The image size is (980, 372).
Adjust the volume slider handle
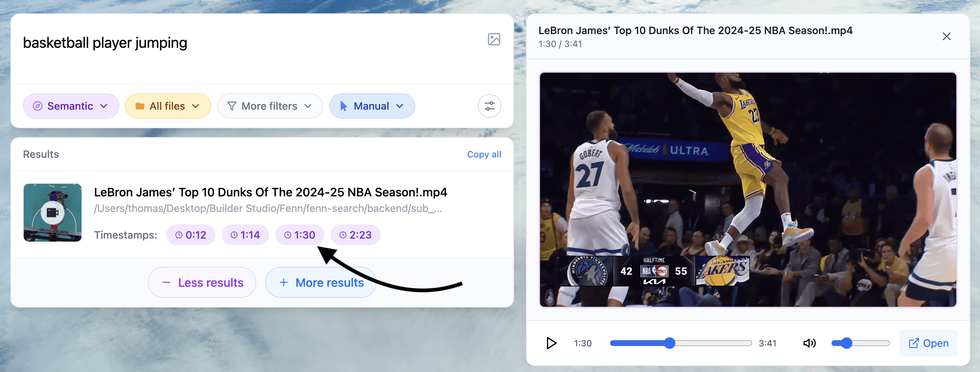pos(846,343)
